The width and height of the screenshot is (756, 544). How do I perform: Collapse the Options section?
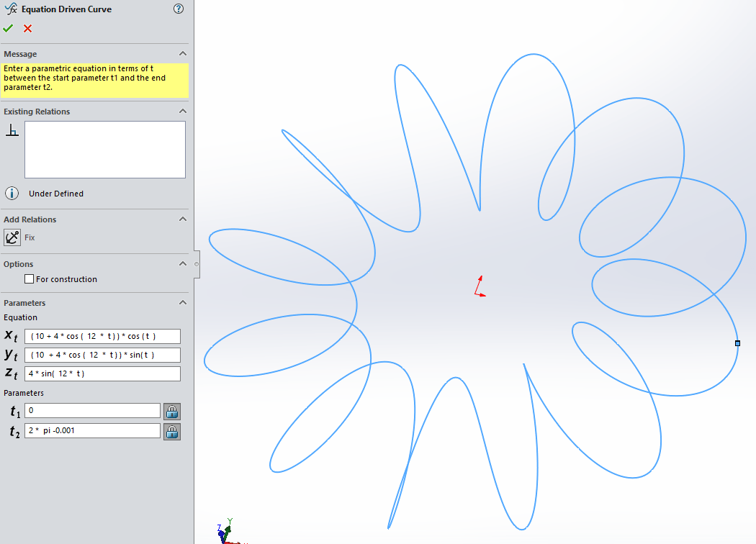[183, 263]
